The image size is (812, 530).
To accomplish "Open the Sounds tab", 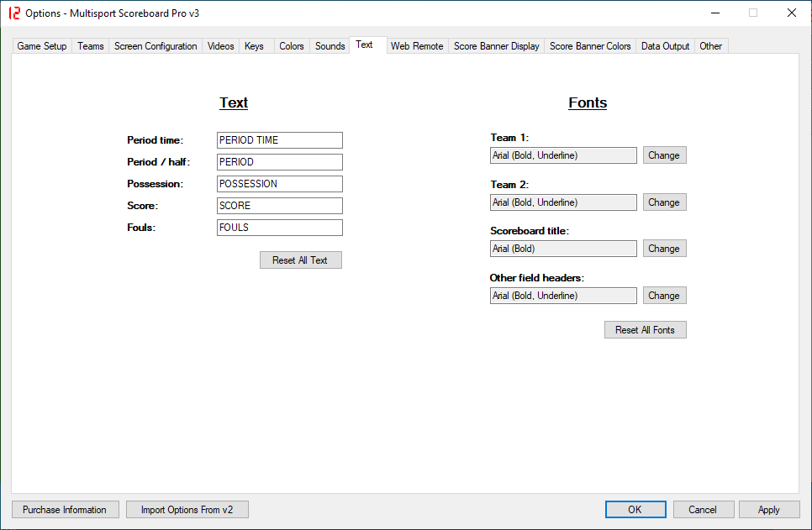I will pos(330,46).
